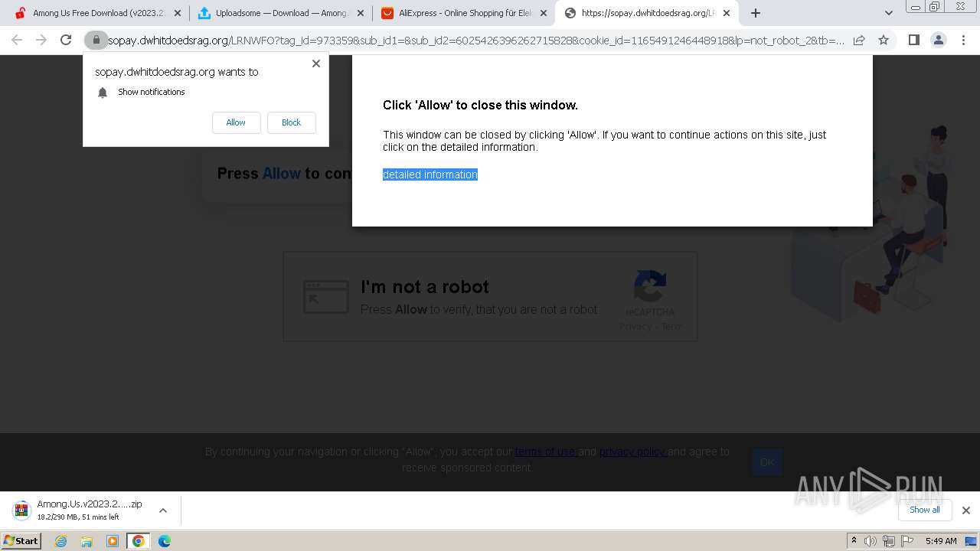This screenshot has width=980, height=551.
Task: Click the Chrome taskbar icon
Action: 138,541
